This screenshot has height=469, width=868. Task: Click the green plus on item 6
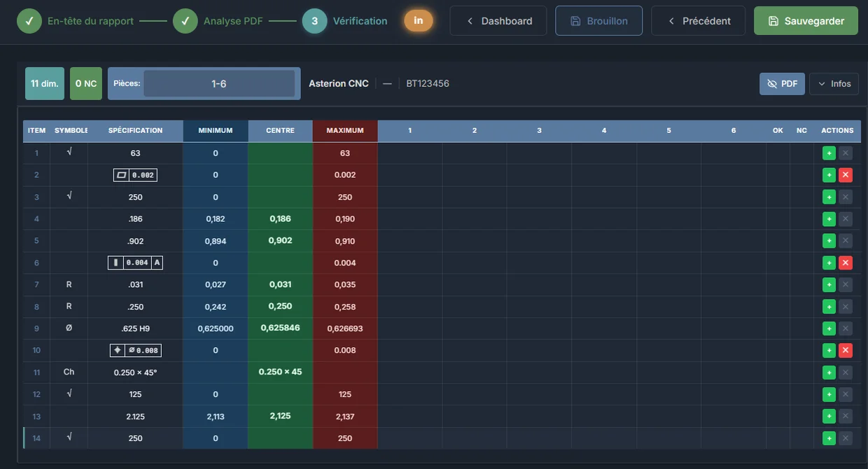point(829,262)
